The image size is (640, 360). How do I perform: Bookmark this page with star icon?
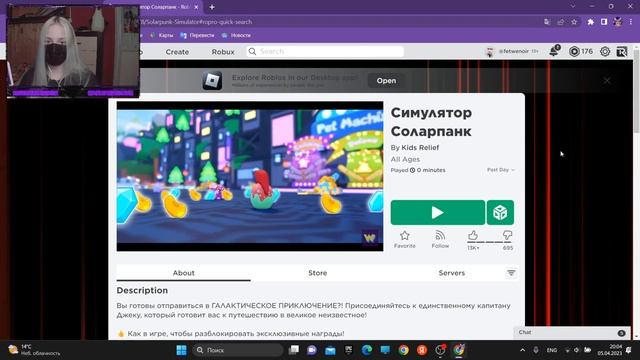click(x=574, y=22)
